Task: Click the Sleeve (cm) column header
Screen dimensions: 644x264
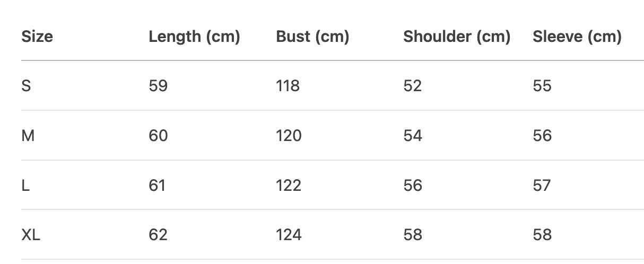Action: tap(577, 37)
